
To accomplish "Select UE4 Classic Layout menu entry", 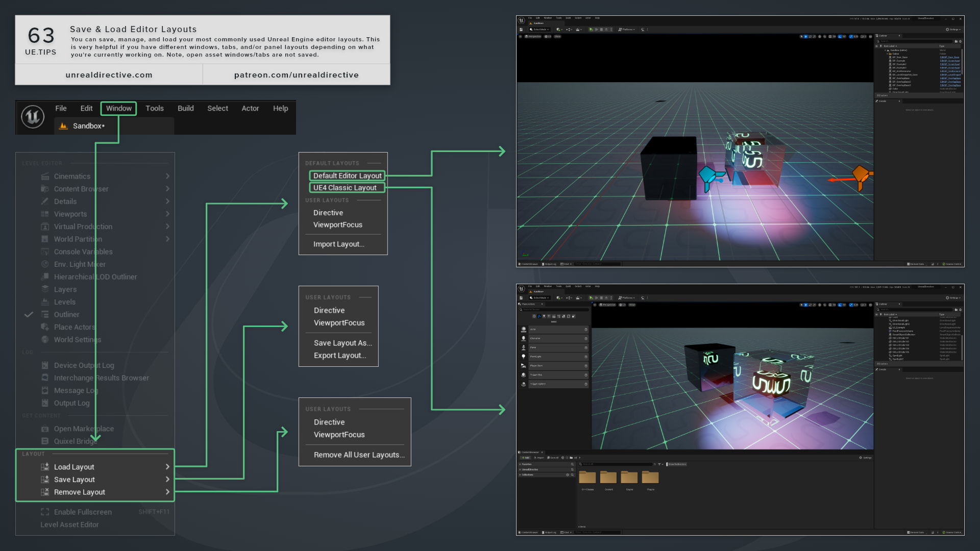I will pos(345,188).
